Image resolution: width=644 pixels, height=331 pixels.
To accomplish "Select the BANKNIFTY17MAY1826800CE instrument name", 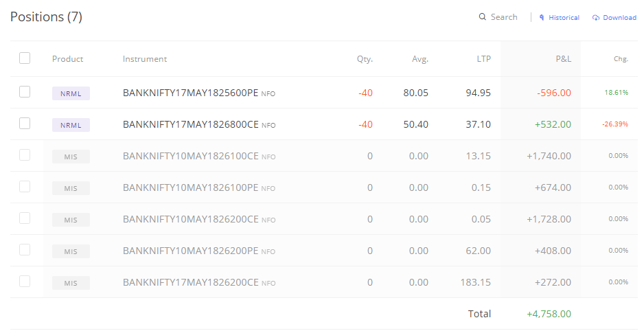I will [x=191, y=124].
